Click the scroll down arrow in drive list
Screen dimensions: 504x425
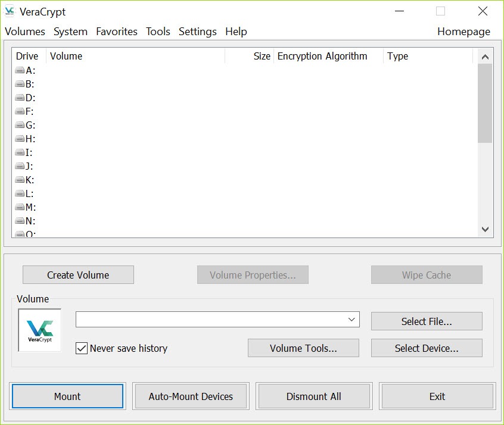[485, 229]
